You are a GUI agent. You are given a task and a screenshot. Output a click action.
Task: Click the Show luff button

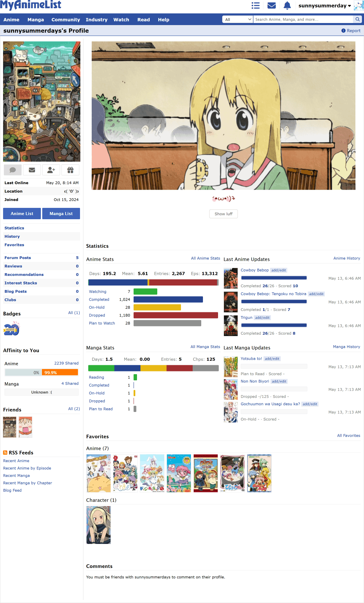click(x=224, y=214)
